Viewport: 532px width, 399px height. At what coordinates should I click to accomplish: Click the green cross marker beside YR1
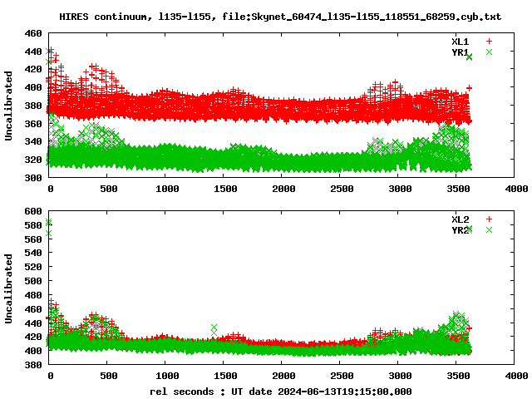489,52
